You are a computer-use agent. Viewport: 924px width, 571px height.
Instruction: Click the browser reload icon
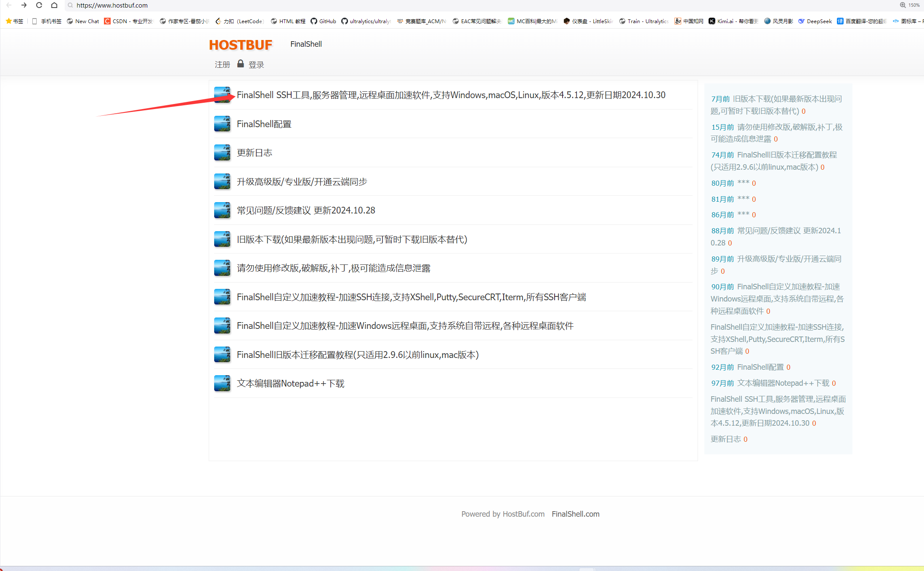pyautogui.click(x=39, y=5)
